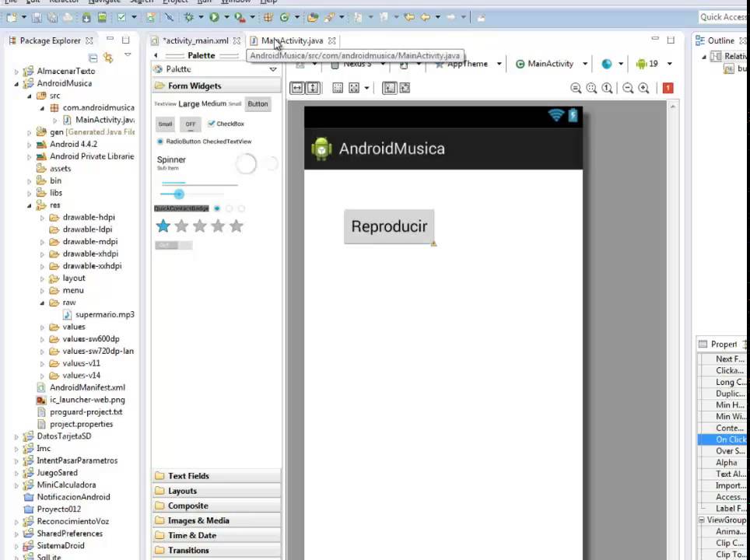Open Images & Media palette category
750x560 pixels.
(x=217, y=520)
